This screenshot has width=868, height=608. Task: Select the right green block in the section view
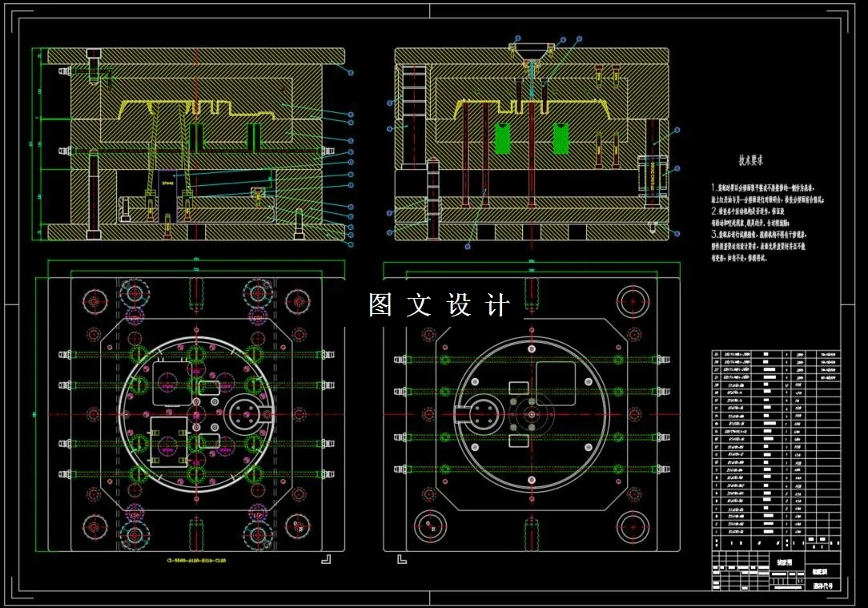click(x=561, y=138)
